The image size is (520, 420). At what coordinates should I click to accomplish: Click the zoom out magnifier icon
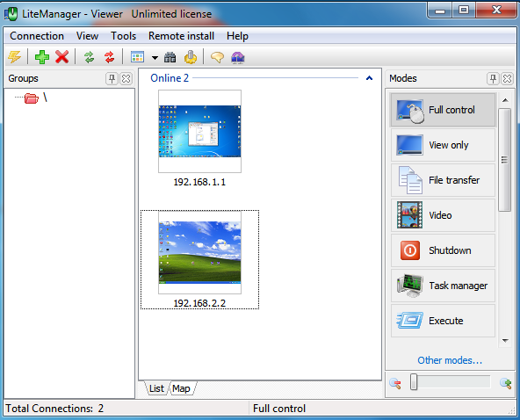395,383
